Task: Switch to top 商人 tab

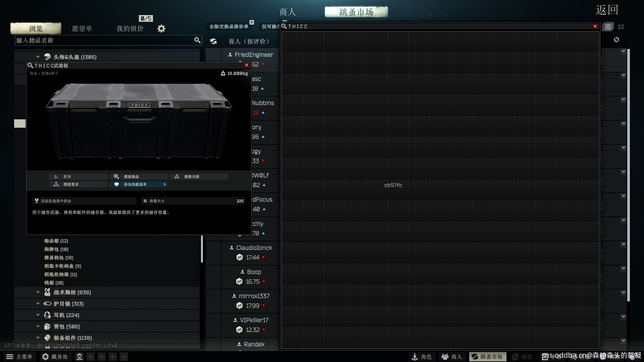Action: 287,12
